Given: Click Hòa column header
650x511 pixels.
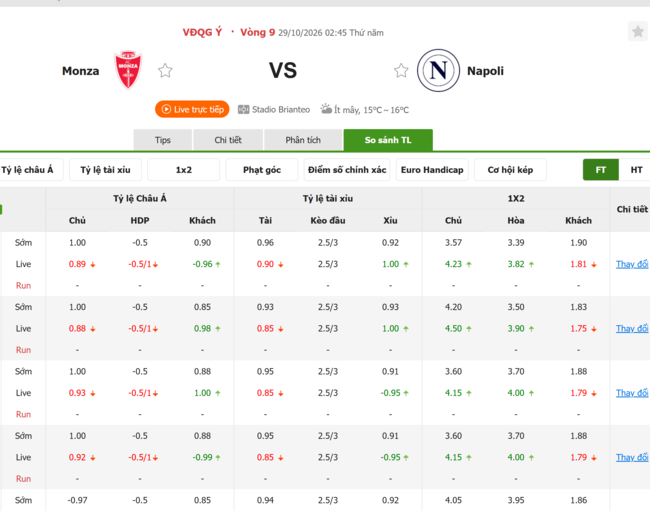Looking at the screenshot, I should [516, 220].
